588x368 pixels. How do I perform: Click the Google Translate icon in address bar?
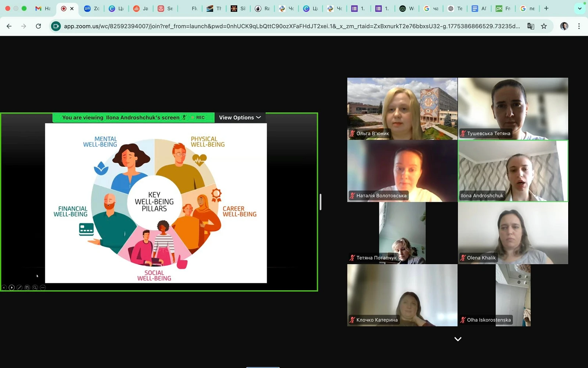pyautogui.click(x=530, y=26)
